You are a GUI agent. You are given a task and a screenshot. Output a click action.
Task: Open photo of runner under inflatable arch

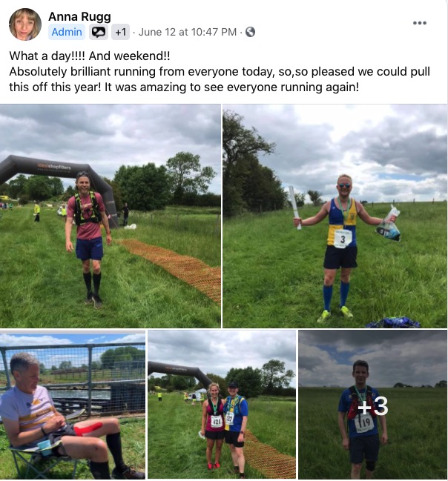click(x=111, y=216)
